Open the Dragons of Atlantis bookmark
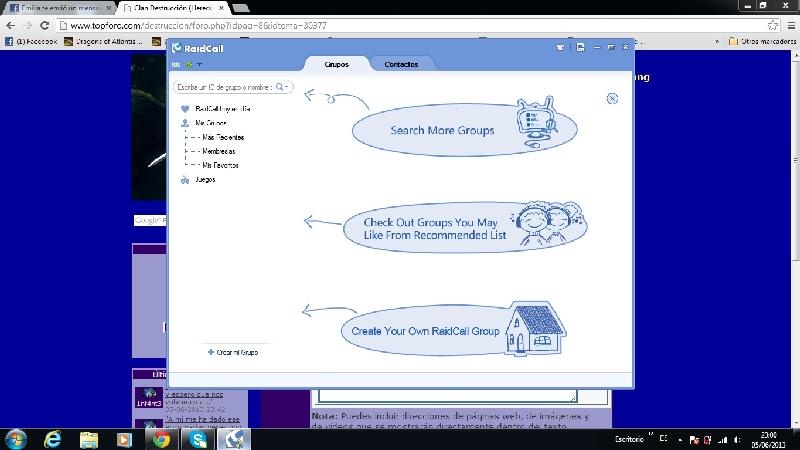 coord(104,41)
